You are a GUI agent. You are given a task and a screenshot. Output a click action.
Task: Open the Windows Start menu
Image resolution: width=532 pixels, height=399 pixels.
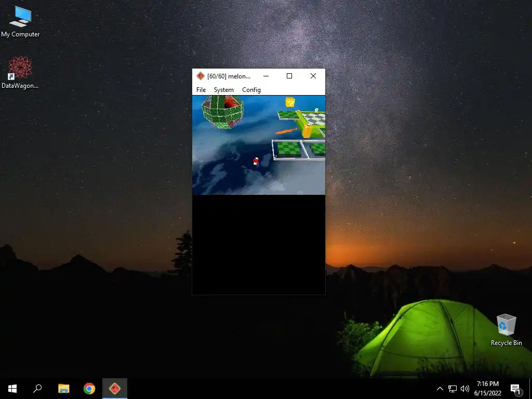[x=12, y=389]
